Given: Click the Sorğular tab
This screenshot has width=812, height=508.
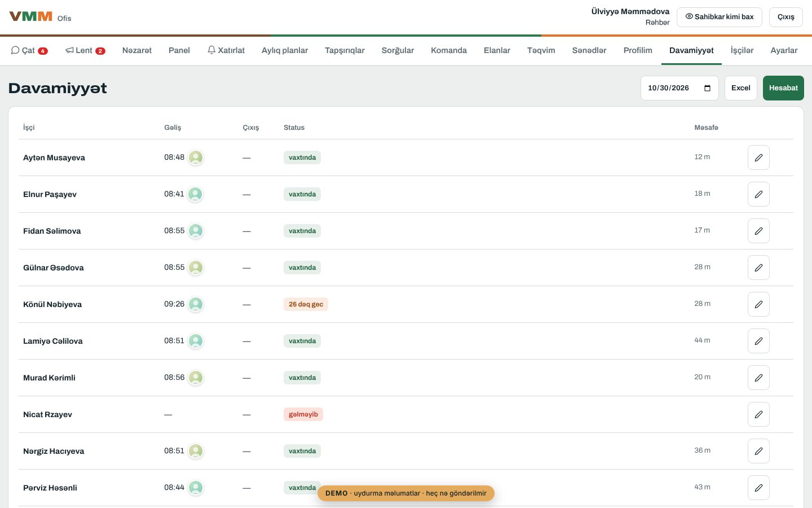Looking at the screenshot, I should pos(398,50).
